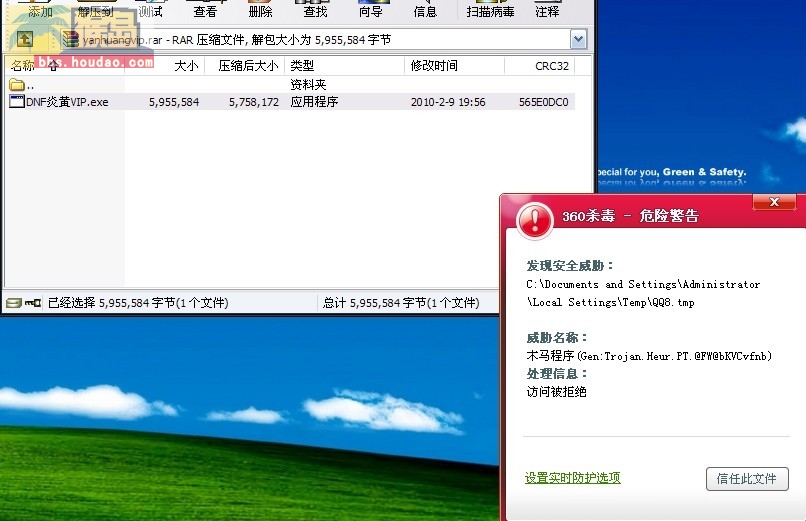Click the red exclamation warning icon
The width and height of the screenshot is (806, 521).
(x=535, y=220)
